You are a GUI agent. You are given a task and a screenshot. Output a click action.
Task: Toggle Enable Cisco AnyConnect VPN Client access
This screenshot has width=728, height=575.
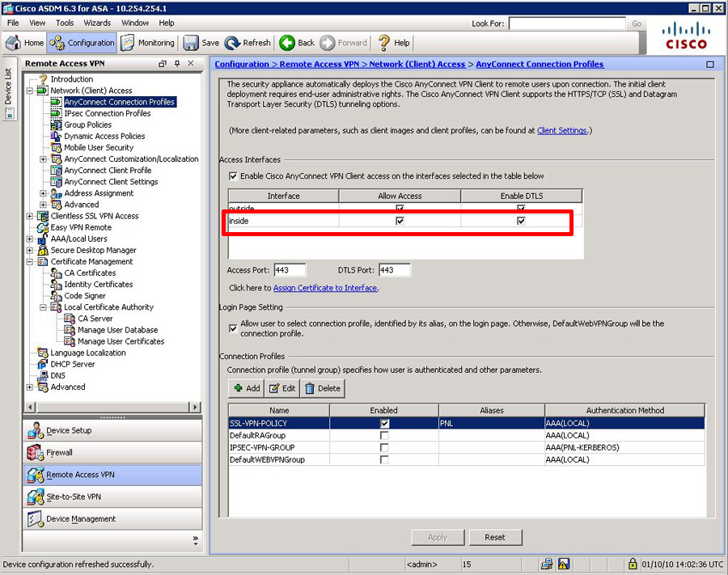coord(233,176)
